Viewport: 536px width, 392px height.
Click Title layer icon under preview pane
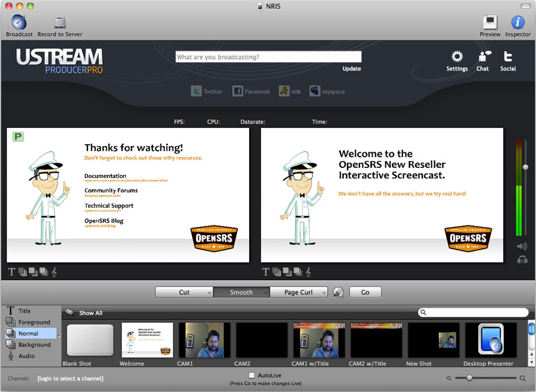(x=12, y=272)
